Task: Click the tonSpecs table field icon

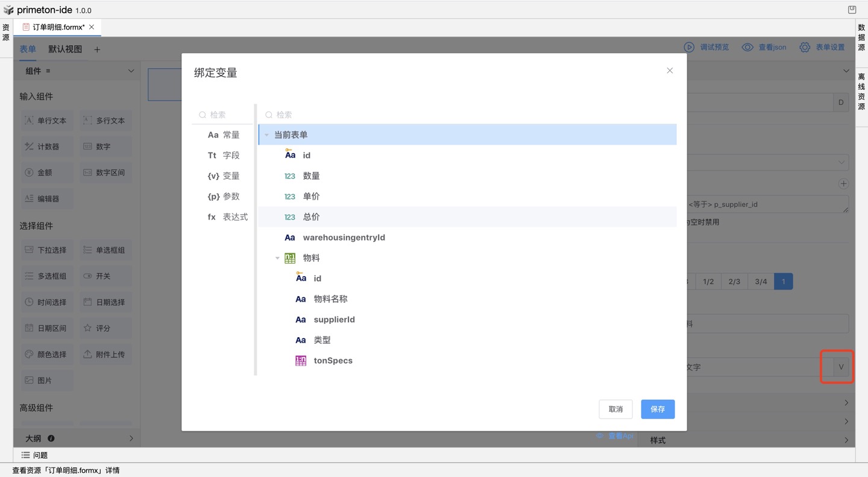Action: (x=301, y=361)
